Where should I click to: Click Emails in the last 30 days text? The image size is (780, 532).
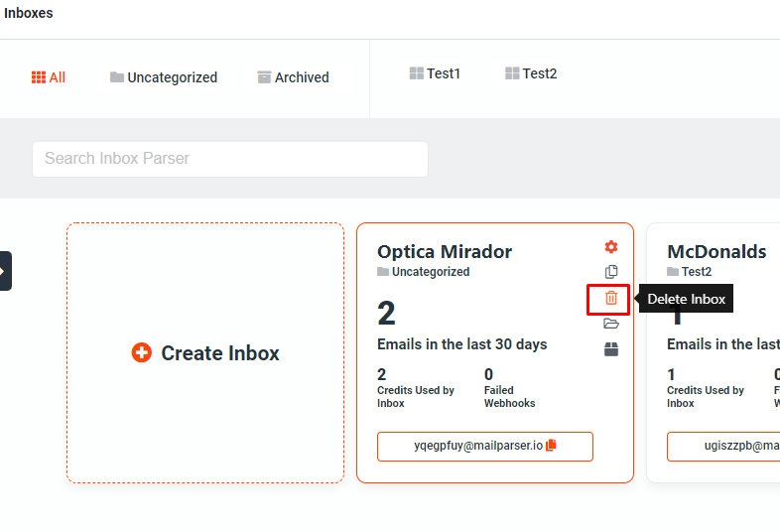(x=462, y=344)
